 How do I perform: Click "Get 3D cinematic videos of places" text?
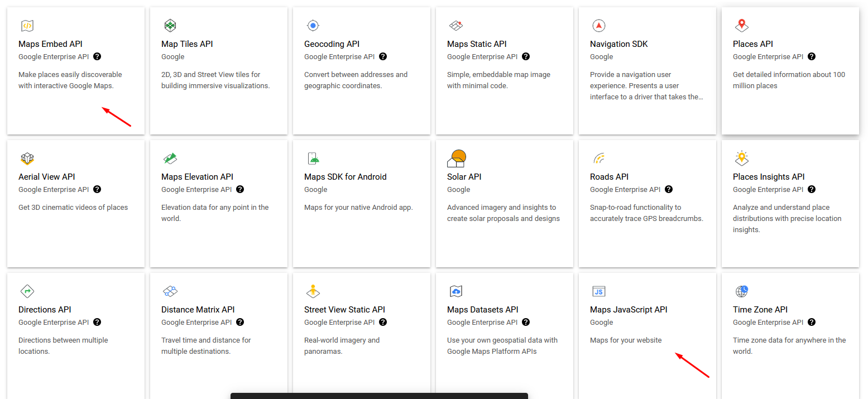pos(73,207)
